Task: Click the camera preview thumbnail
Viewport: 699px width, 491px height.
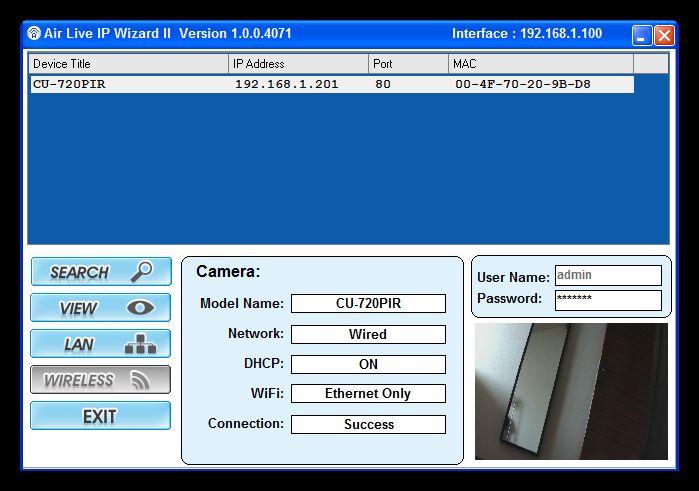Action: pos(571,391)
